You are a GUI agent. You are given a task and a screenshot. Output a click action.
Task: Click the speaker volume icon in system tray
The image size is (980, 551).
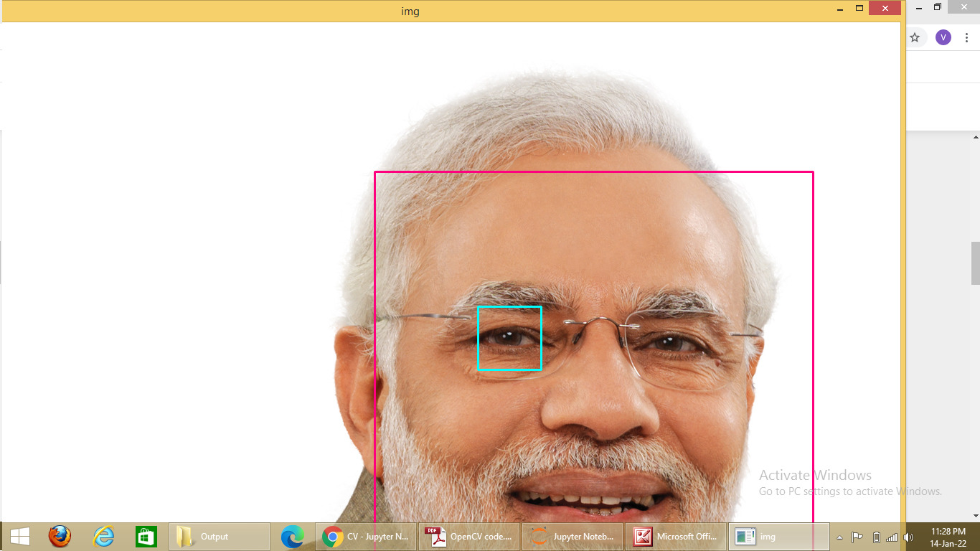(908, 536)
